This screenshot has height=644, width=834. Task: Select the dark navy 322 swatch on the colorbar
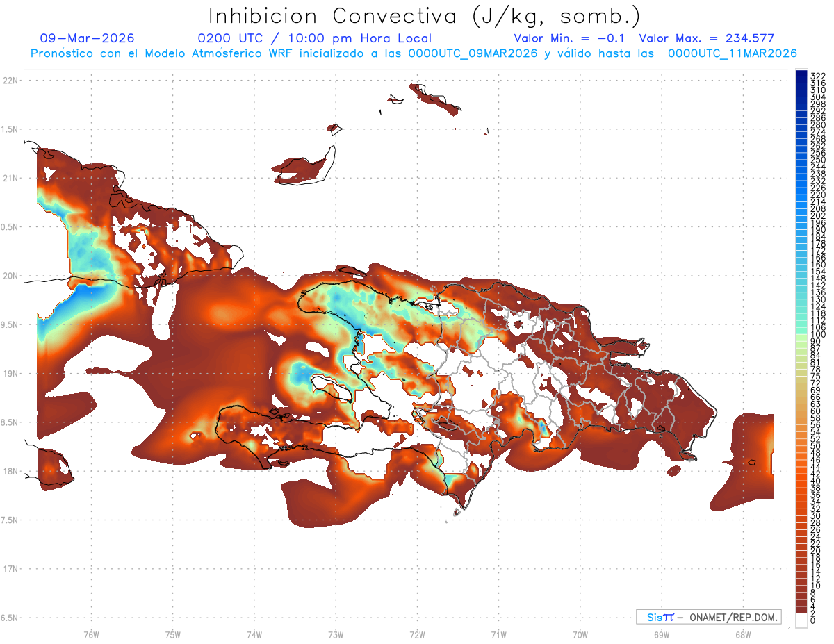pyautogui.click(x=801, y=74)
